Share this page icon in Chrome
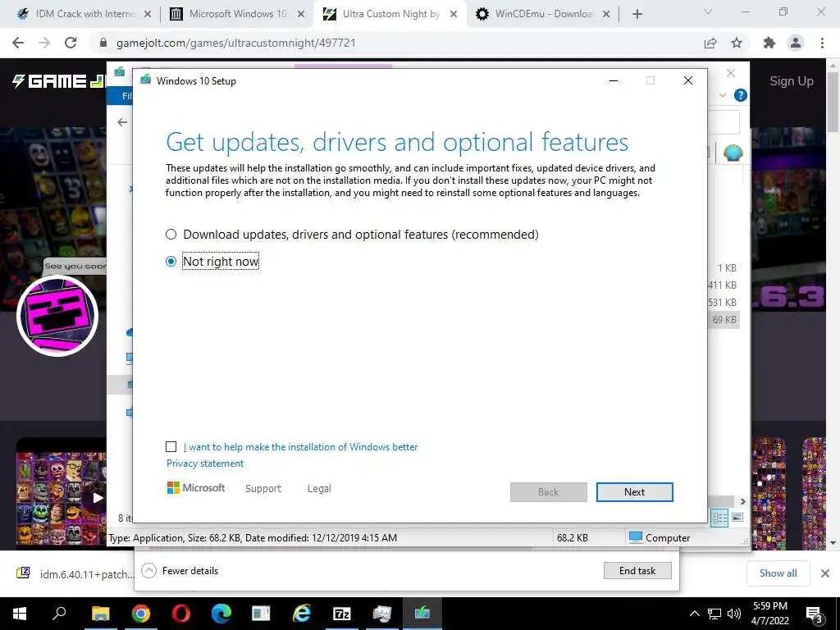This screenshot has height=630, width=840. (x=710, y=43)
